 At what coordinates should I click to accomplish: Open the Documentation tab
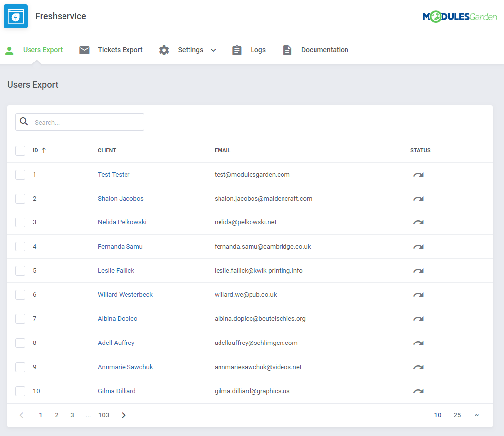pos(325,50)
